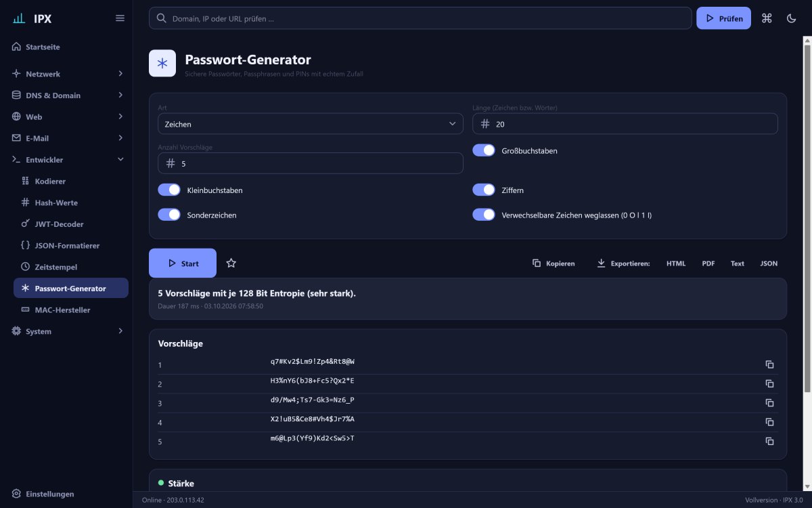This screenshot has width=812, height=508.
Task: Click status text Online · 203.0.113.42
Action: pos(173,500)
